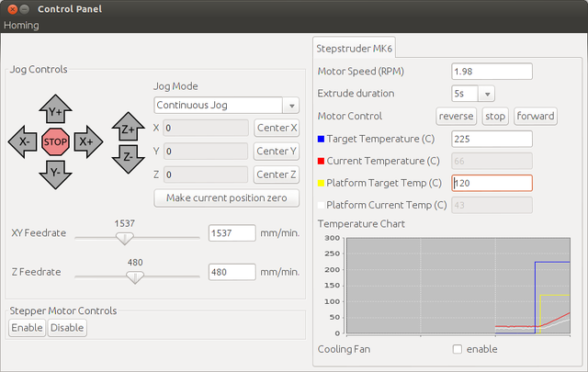Jog up with Z+ arrow
The height and width of the screenshot is (372, 588).
point(127,127)
